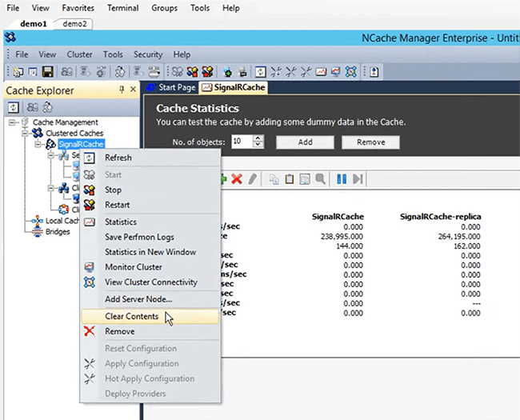
Task: Select Cache Management tree item
Action: tap(66, 122)
